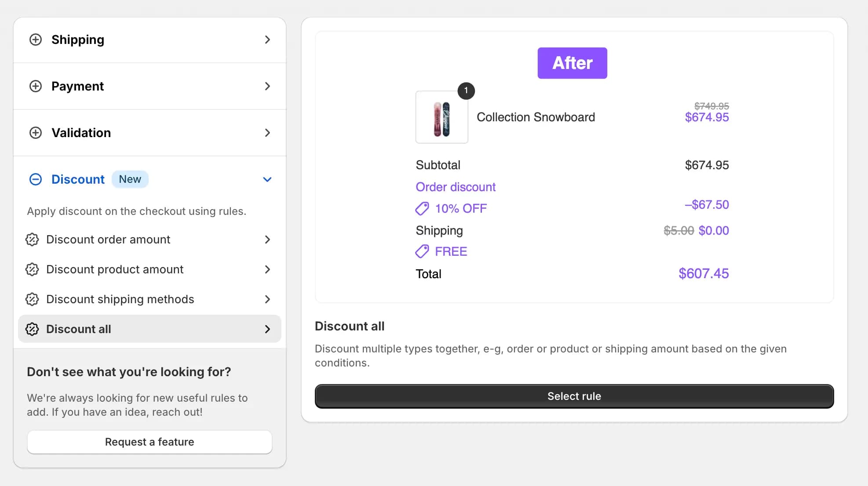Viewport: 868px width, 486px height.
Task: Select the Discount shipping methods entry
Action: (150, 299)
